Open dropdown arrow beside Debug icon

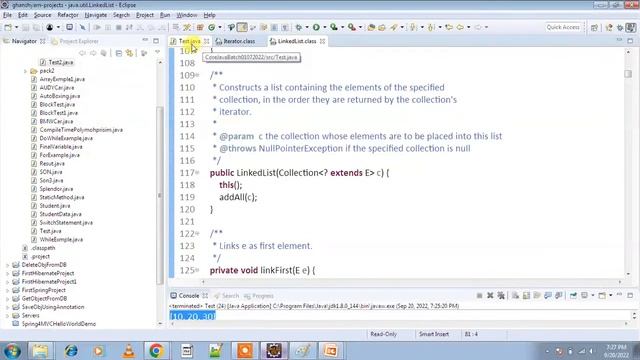point(307,27)
